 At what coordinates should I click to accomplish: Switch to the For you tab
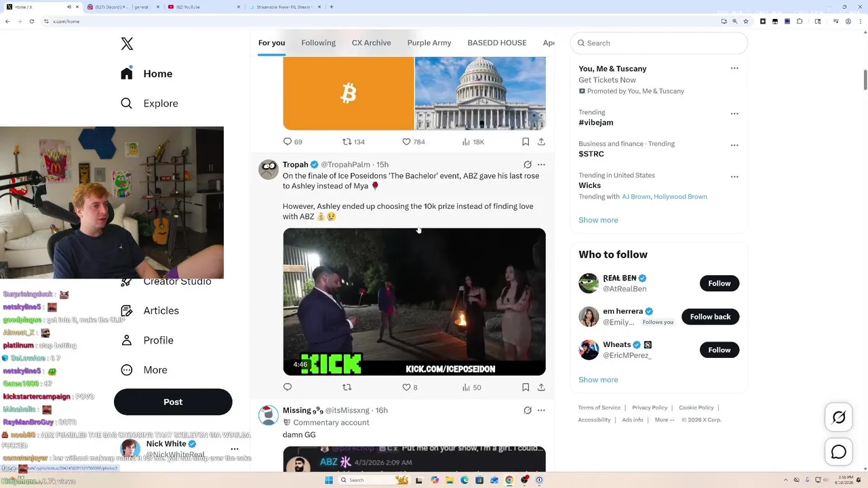[271, 43]
